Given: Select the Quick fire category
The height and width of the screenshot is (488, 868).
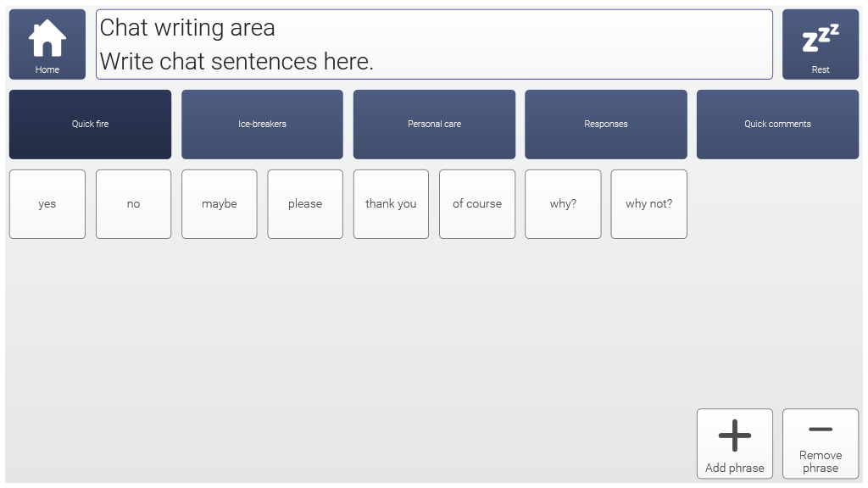Looking at the screenshot, I should click(90, 125).
